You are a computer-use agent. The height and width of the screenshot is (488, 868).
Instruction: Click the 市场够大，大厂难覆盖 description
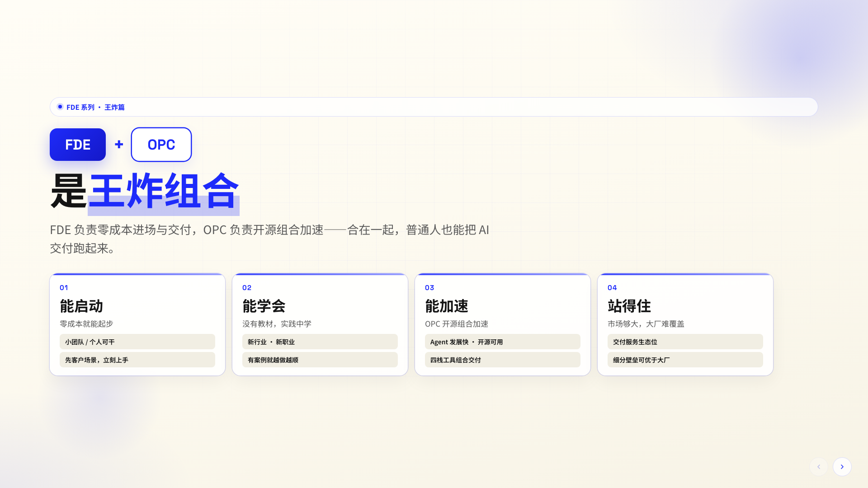coord(646,324)
